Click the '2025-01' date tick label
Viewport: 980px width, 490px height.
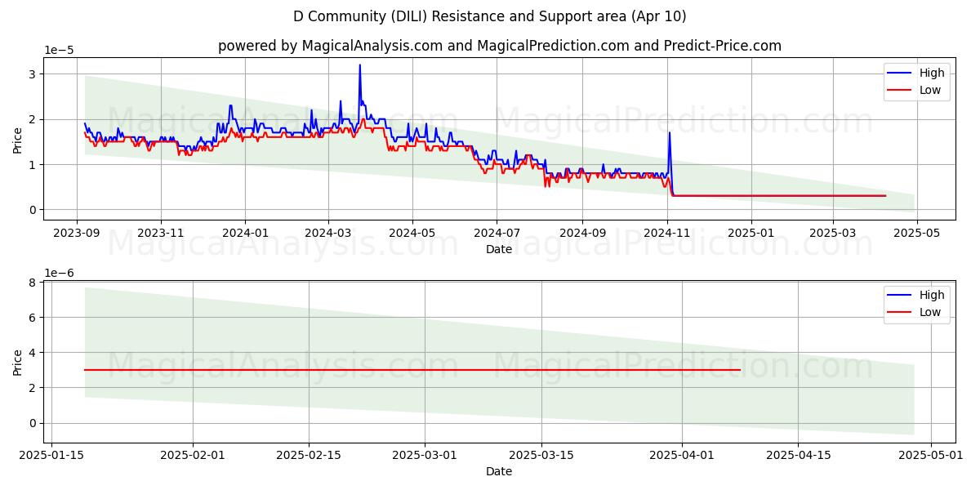[x=750, y=234]
